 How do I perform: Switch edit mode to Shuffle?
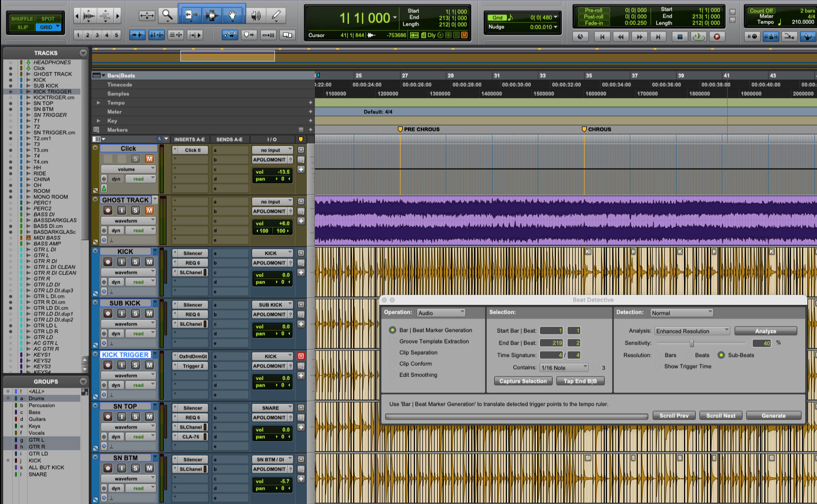coord(22,19)
